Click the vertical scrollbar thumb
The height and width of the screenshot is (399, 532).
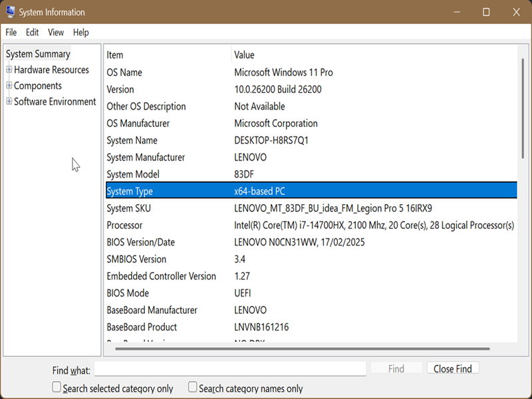(x=523, y=108)
